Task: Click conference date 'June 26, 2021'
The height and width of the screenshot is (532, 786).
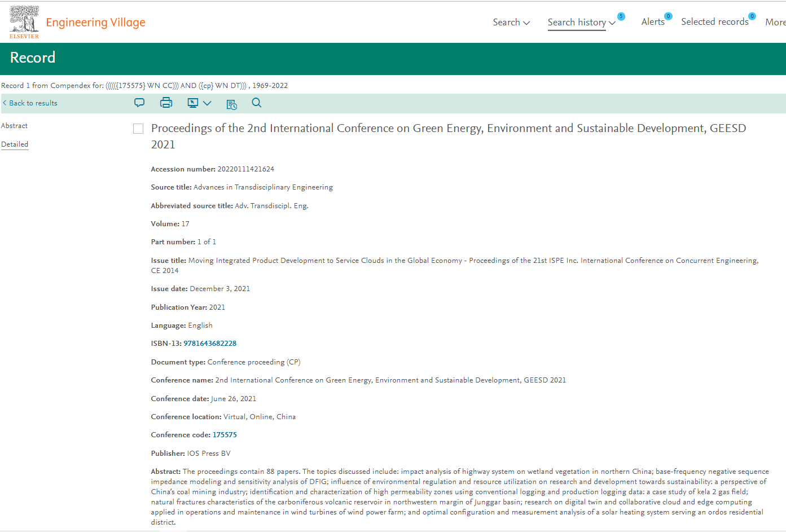Action: click(234, 399)
